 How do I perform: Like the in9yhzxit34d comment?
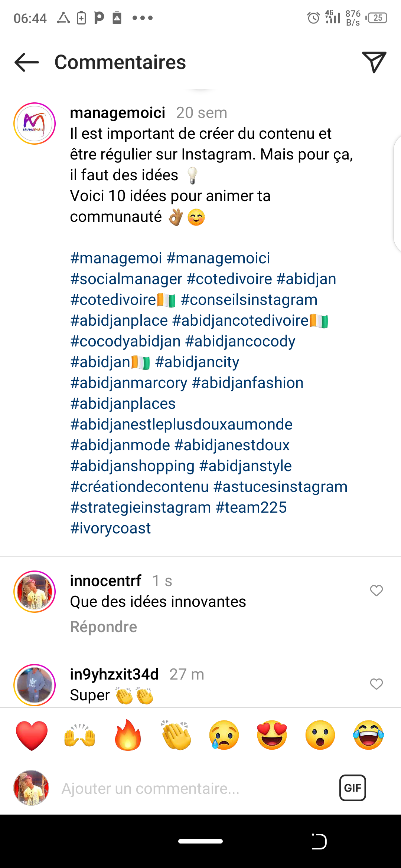pos(376,684)
